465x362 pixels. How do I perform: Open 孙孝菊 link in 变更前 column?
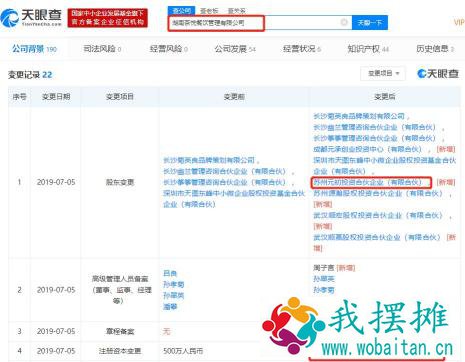click(173, 284)
